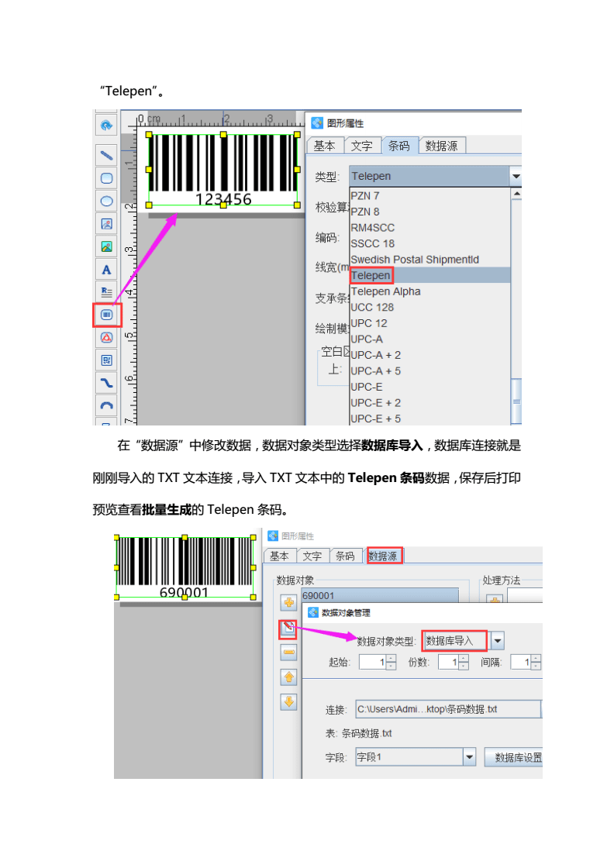Expand the 数据对象类型 dropdown arrow
The width and height of the screenshot is (614, 868).
[x=497, y=641]
